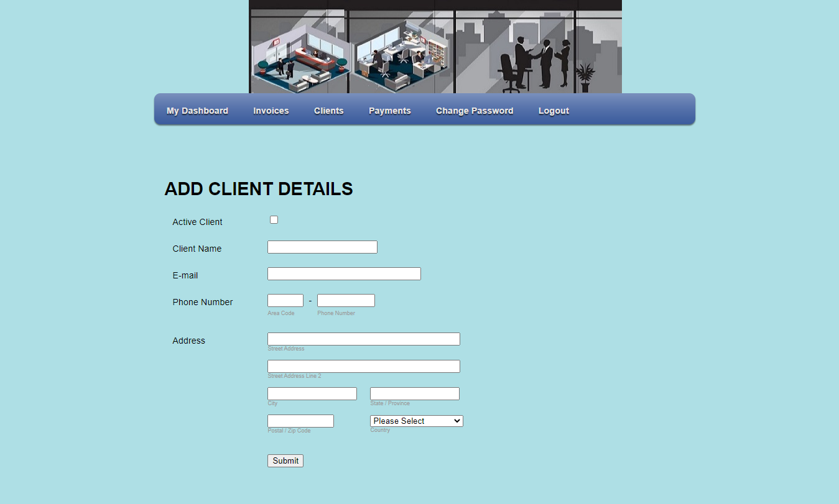Focus the E-mail input field
The height and width of the screenshot is (504, 839).
[343, 273]
